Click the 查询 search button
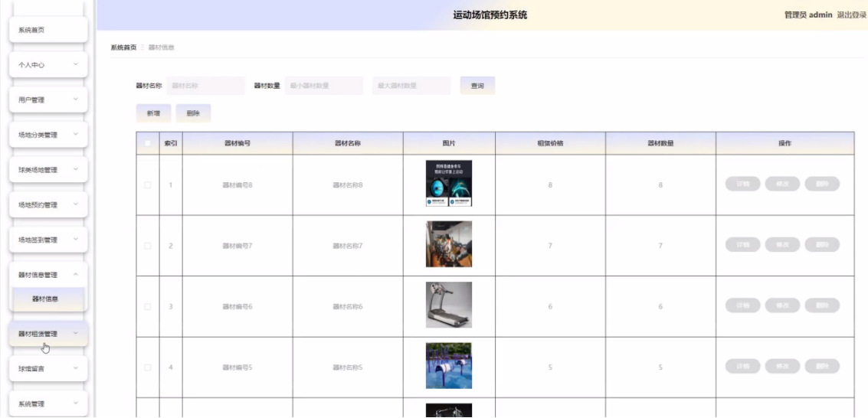Screen dimensions: 868x418 click(477, 86)
